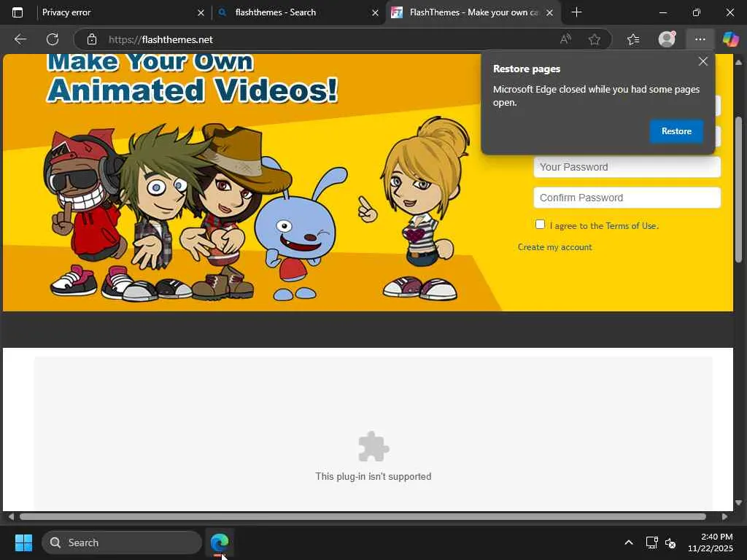This screenshot has height=560, width=747.
Task: Open a new tab with plus button
Action: click(576, 12)
